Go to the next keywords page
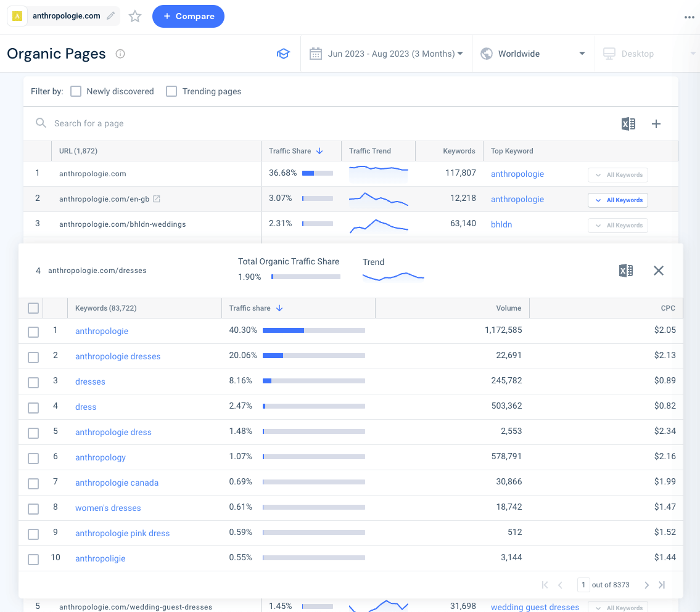 point(646,585)
